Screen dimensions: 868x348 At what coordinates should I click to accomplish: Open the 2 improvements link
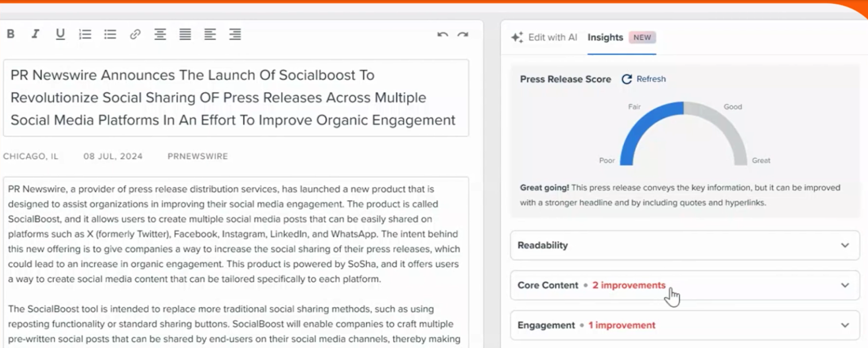pyautogui.click(x=629, y=285)
